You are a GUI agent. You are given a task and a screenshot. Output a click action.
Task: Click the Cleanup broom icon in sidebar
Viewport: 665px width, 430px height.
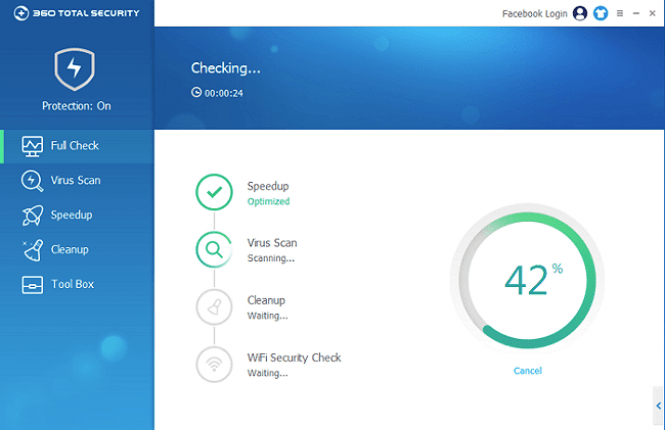tap(33, 250)
